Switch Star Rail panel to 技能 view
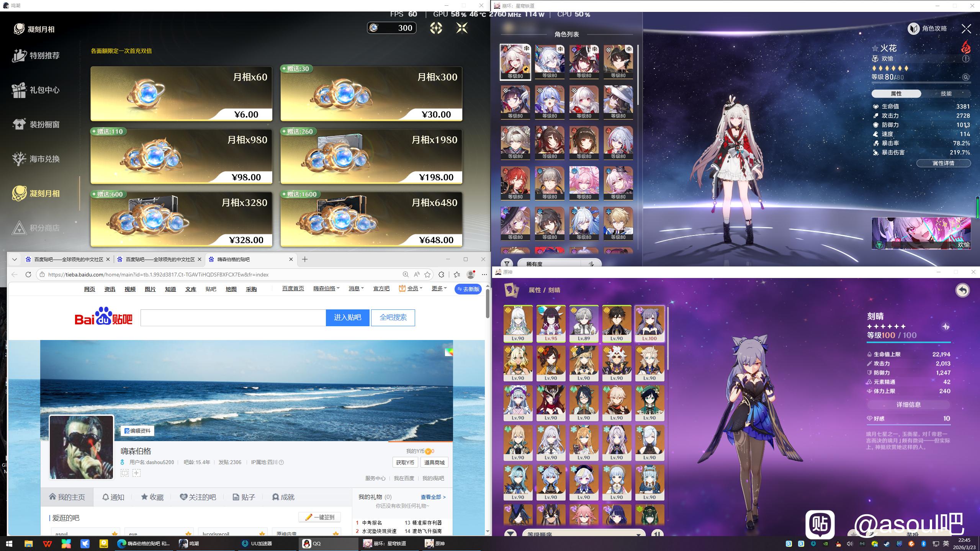 (x=946, y=94)
